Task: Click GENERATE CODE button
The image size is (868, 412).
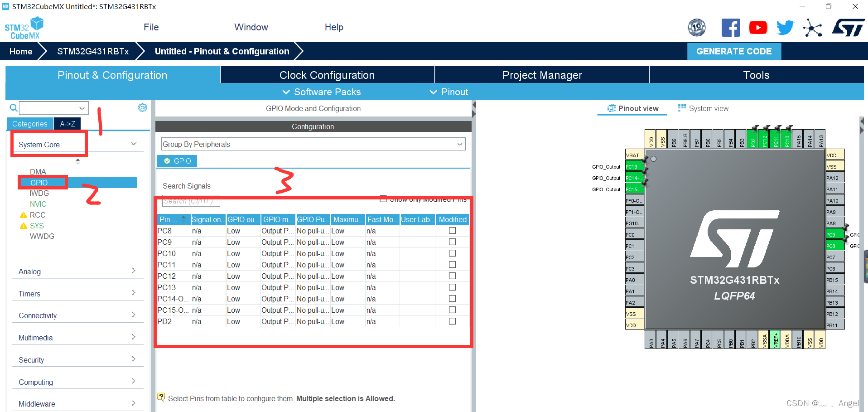Action: click(x=734, y=51)
